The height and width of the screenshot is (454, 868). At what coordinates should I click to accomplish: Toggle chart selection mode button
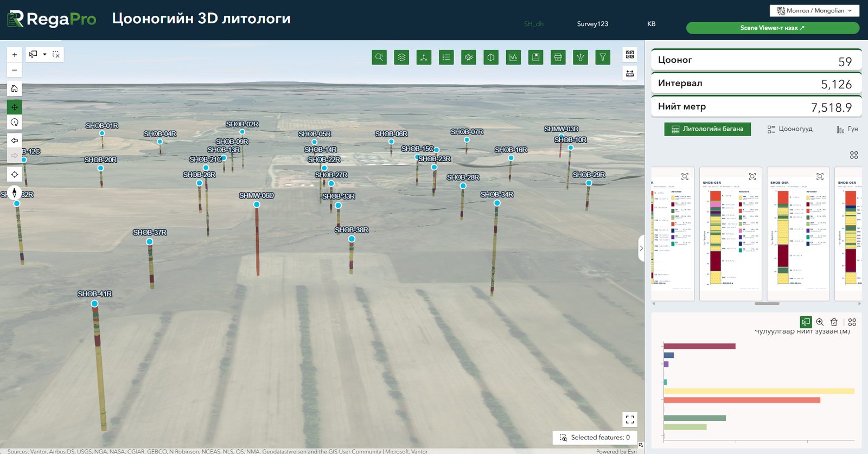point(806,322)
